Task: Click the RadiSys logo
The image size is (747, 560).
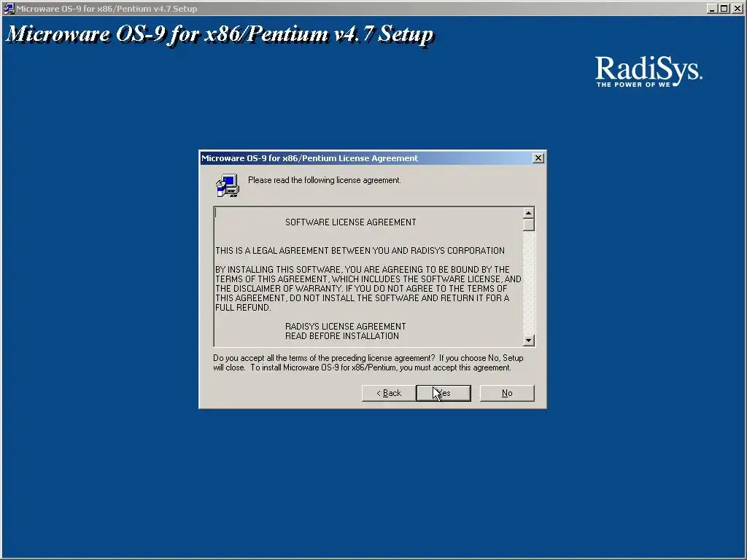Action: [x=649, y=71]
